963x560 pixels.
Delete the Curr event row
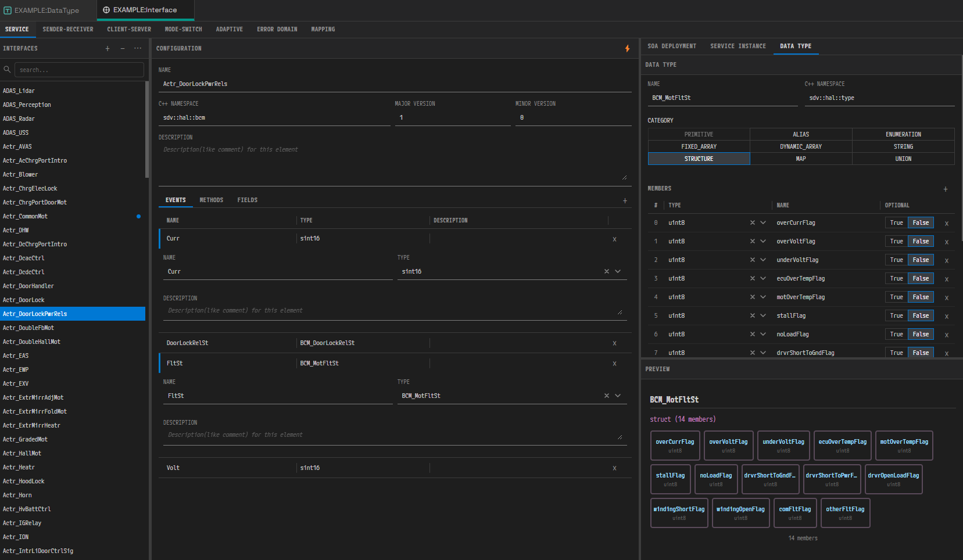pyautogui.click(x=614, y=239)
